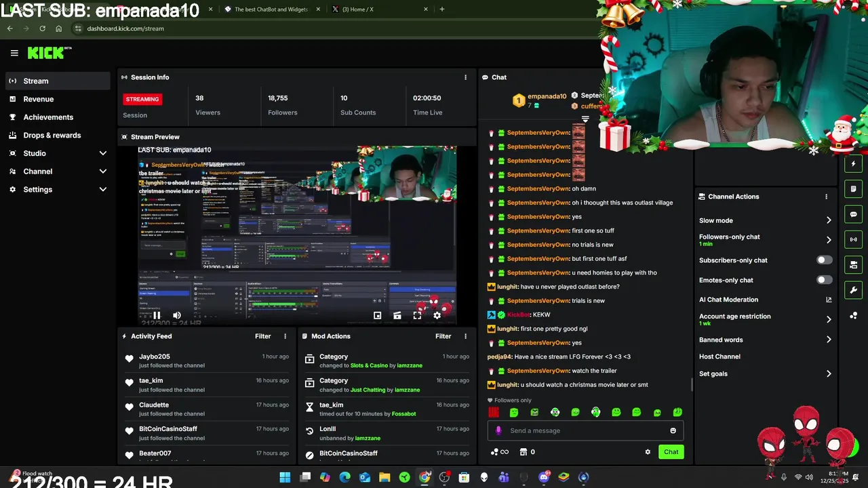Viewport: 868px width, 488px height.
Task: Go to Revenue in the sidebar
Action: [x=57, y=99]
